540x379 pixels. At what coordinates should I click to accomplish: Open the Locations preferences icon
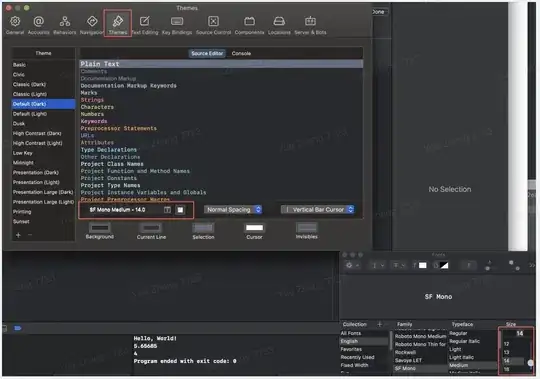[279, 25]
